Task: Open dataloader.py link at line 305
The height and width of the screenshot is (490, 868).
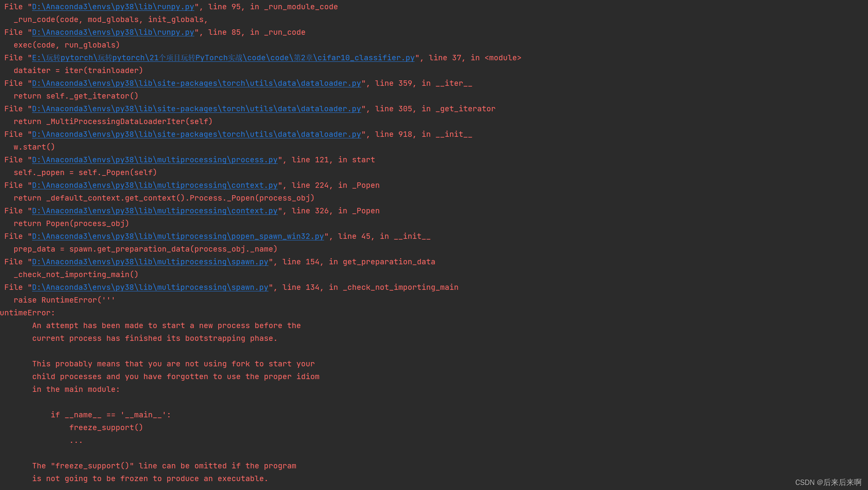Action: click(x=196, y=109)
